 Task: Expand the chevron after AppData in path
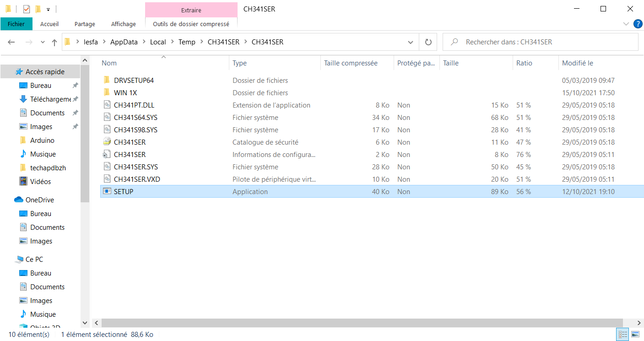[x=144, y=42]
